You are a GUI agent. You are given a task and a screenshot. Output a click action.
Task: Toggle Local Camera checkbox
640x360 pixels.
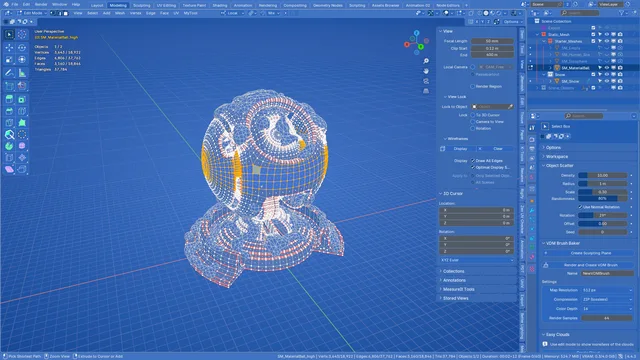click(473, 67)
